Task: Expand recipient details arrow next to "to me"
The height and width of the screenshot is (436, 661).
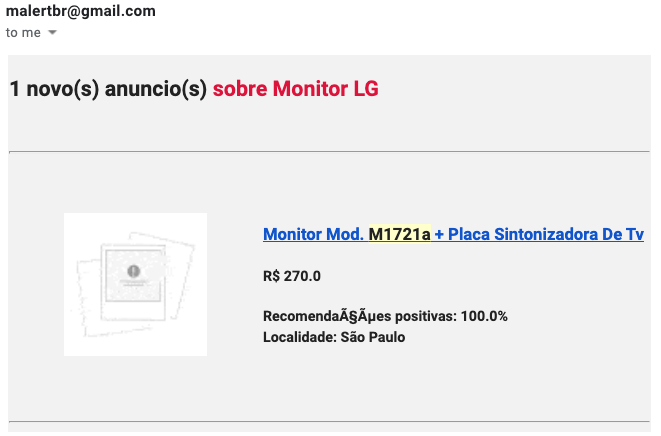Action: click(x=52, y=33)
